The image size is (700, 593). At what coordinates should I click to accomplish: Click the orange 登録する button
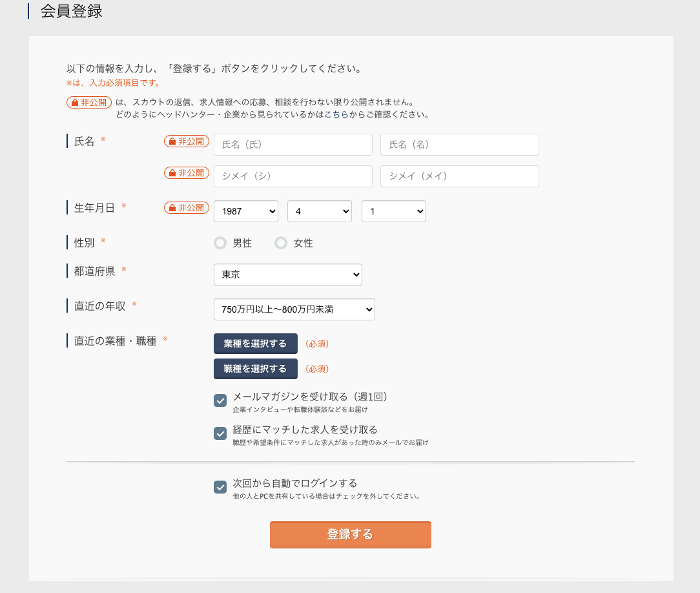pos(351,534)
